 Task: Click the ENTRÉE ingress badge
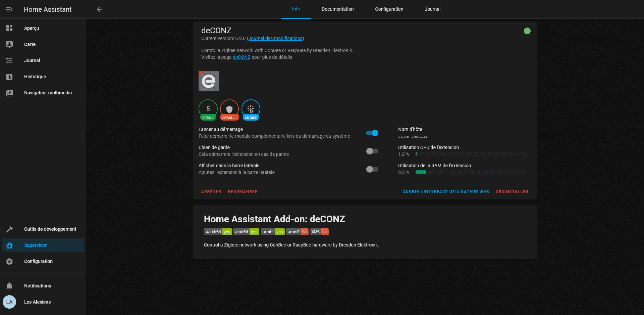tap(251, 110)
